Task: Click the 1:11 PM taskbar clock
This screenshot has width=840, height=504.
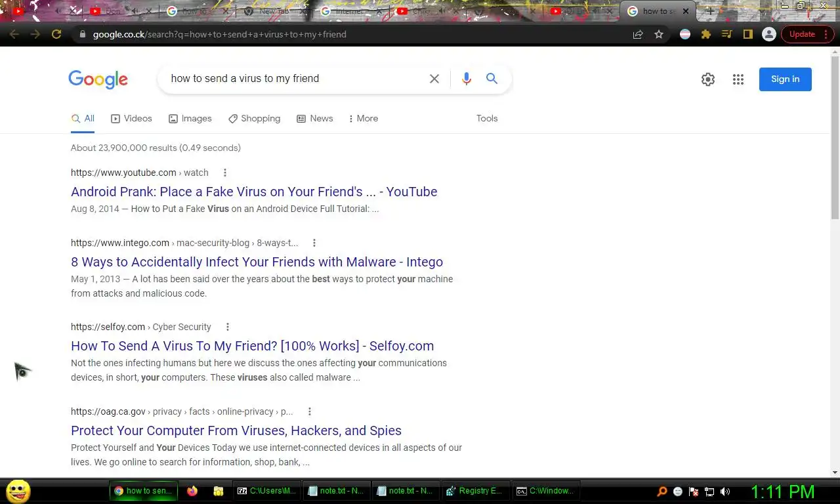Action: [782, 491]
